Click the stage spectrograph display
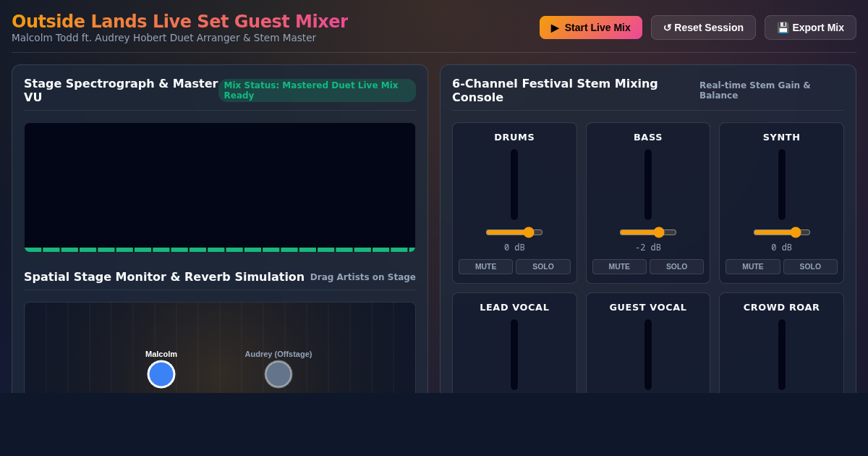This screenshot has height=456, width=868. click(220, 187)
